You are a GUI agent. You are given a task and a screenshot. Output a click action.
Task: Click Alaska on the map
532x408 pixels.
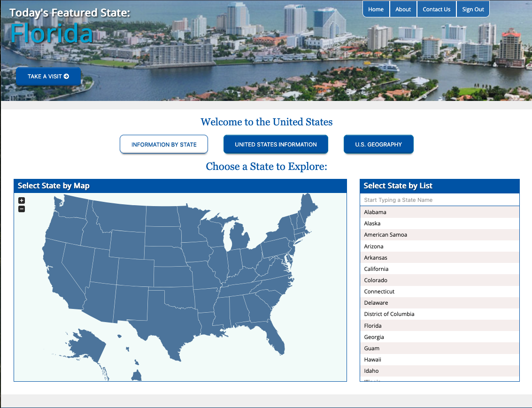(87, 344)
